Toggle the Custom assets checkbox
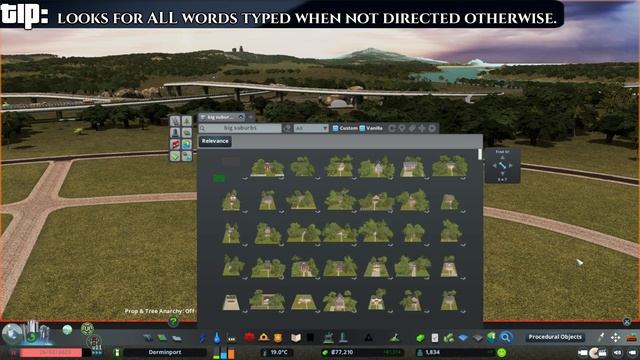This screenshot has width=640, height=360. (x=335, y=128)
